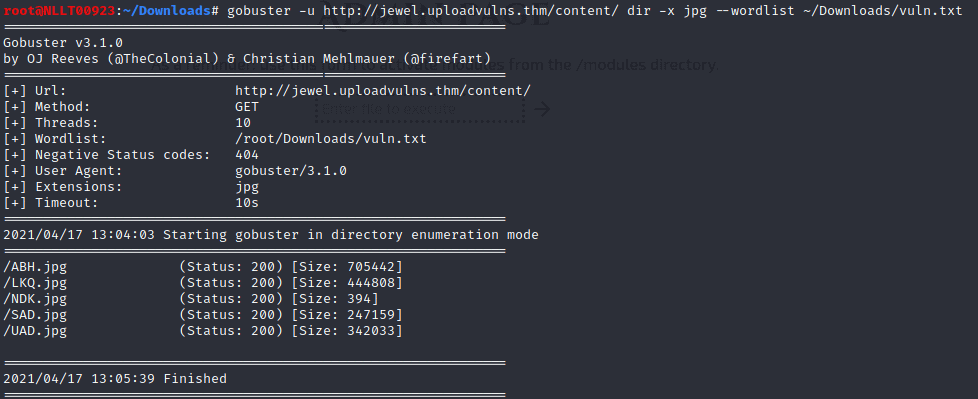Click the Extensions value jpg
This screenshot has width=978, height=399.
(x=247, y=187)
